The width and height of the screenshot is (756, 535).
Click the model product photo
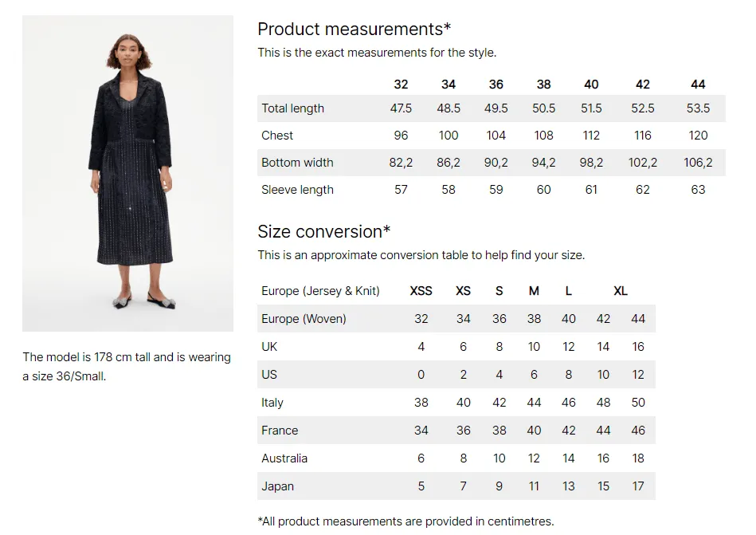[x=127, y=173]
